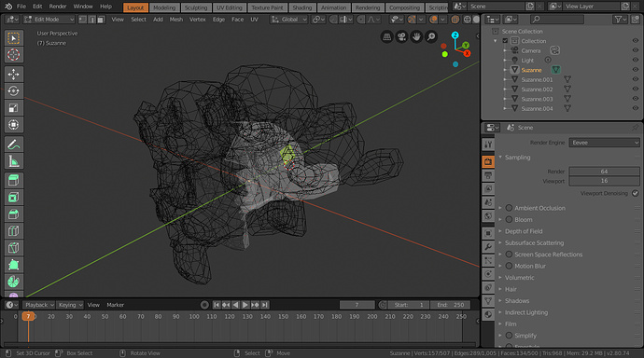Viewport: 644px width, 358px height.
Task: Click the Render samples field
Action: (x=604, y=172)
